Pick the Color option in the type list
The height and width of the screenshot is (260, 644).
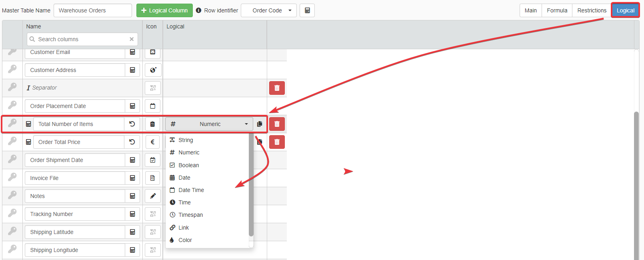(185, 240)
